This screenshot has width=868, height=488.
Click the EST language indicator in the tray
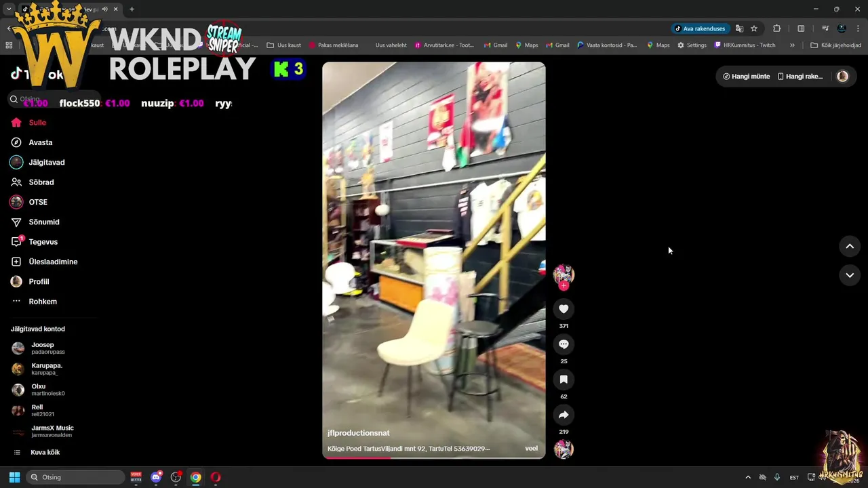click(x=794, y=477)
